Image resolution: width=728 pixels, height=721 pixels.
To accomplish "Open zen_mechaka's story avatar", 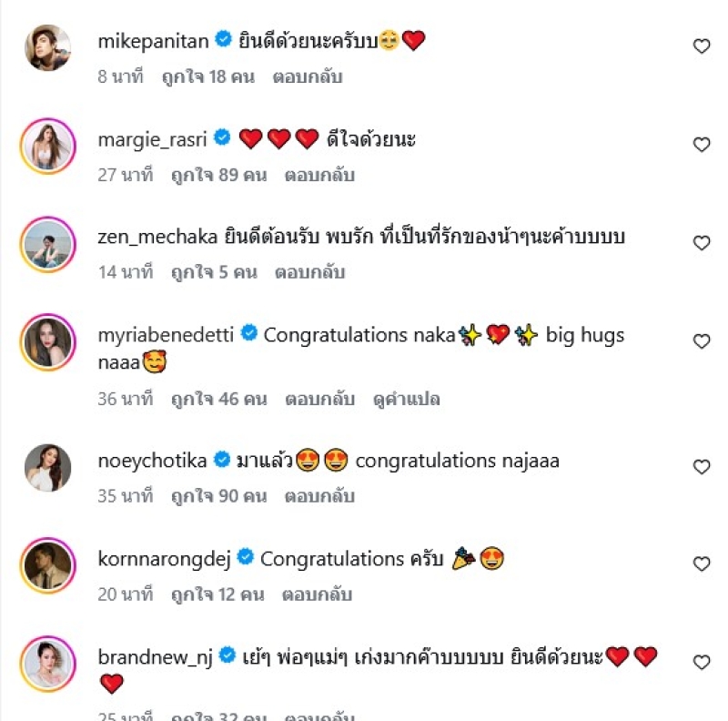I will click(x=47, y=244).
